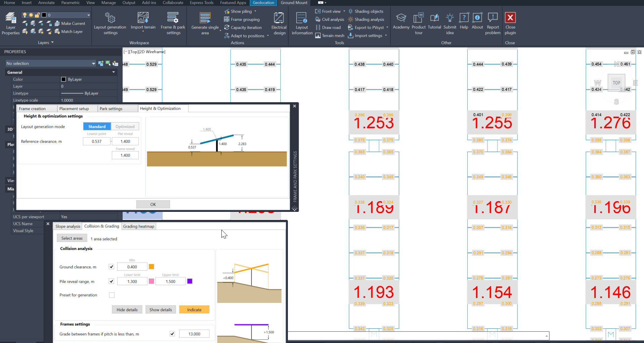
Task: Click pitch threshold field 13.000
Action: point(194,334)
